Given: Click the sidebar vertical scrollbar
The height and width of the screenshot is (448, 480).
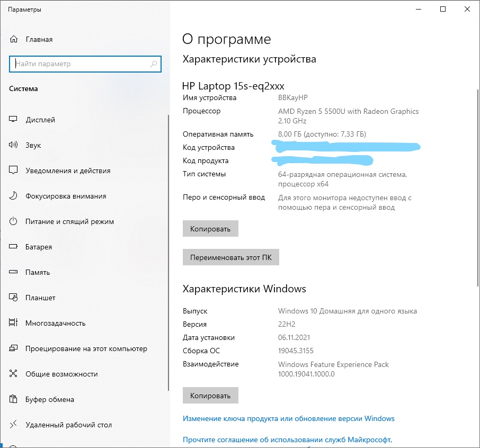Looking at the screenshot, I should point(168,253).
